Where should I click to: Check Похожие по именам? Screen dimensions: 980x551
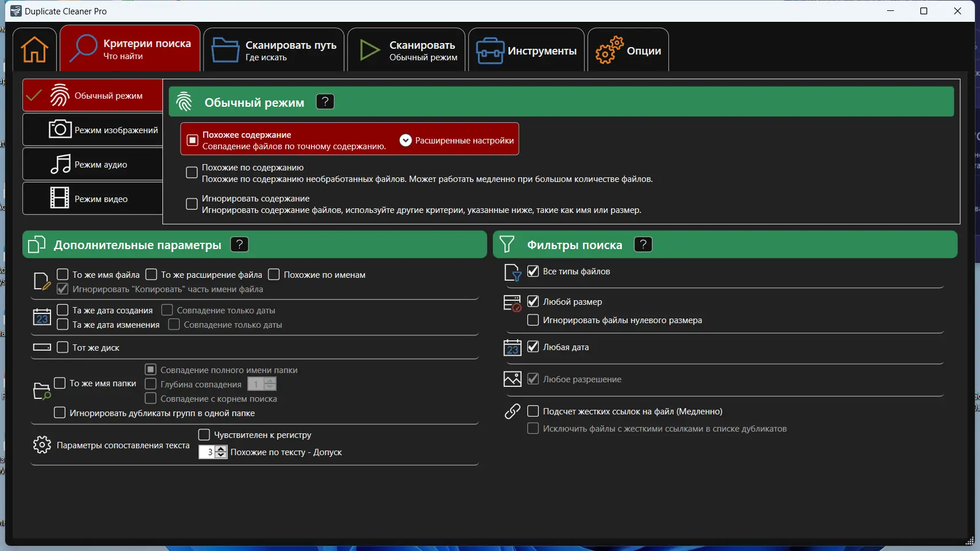(x=274, y=274)
